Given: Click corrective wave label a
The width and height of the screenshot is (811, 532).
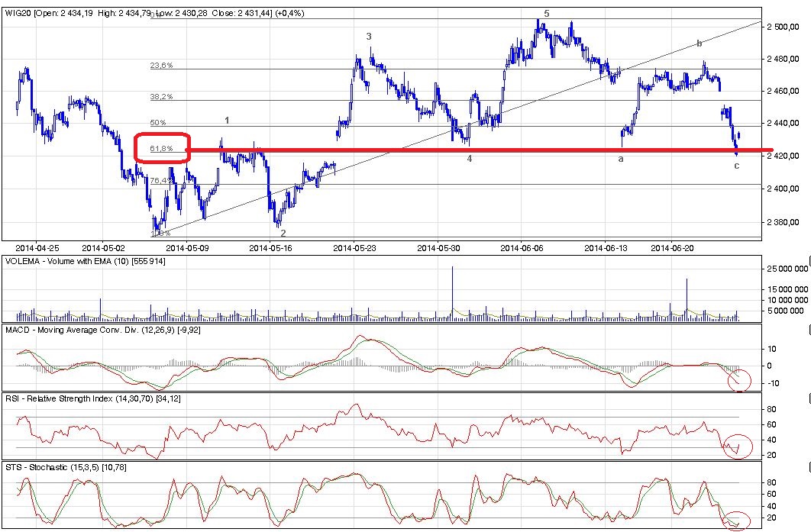Looking at the screenshot, I should (621, 160).
